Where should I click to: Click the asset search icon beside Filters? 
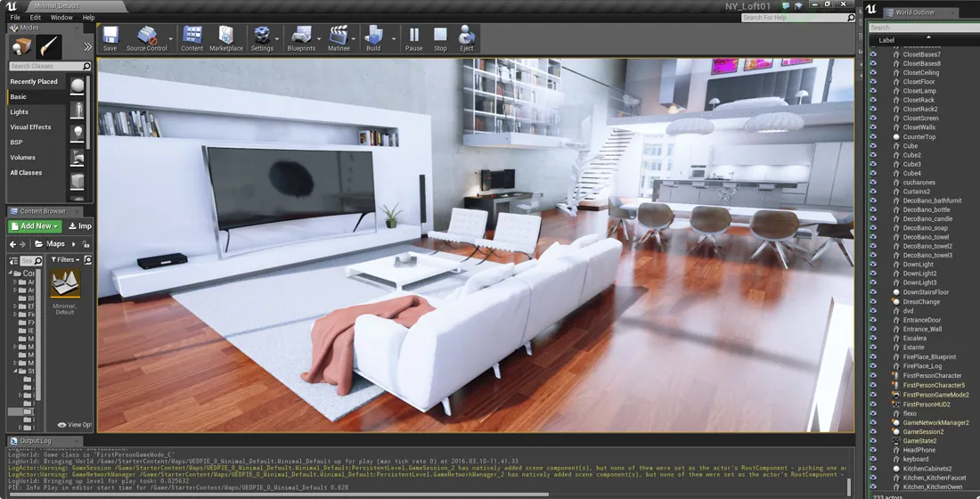(88, 259)
